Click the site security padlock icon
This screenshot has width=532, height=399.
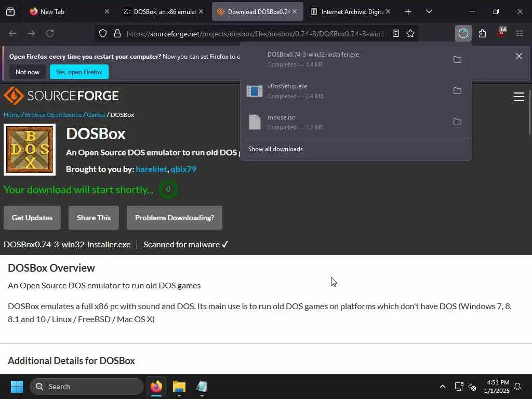tap(117, 33)
